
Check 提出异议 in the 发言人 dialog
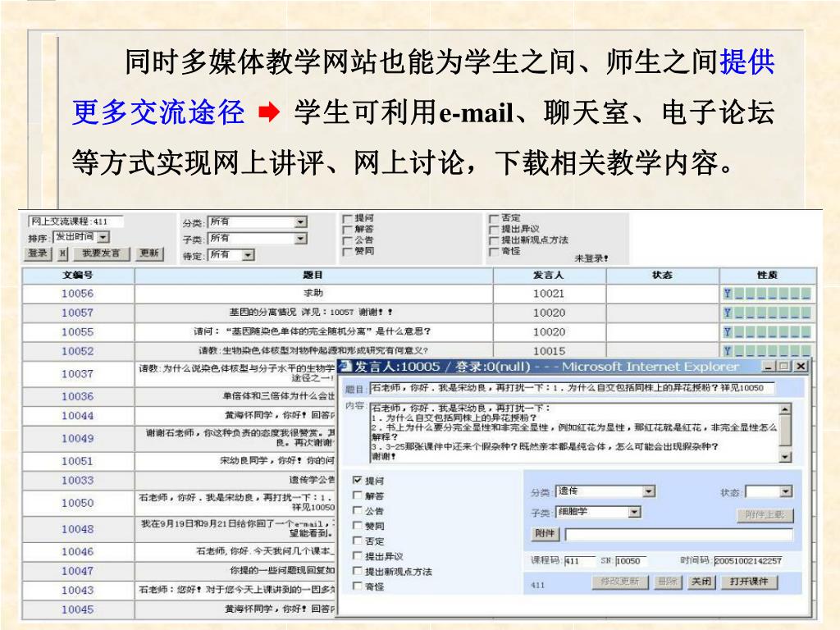coord(358,555)
